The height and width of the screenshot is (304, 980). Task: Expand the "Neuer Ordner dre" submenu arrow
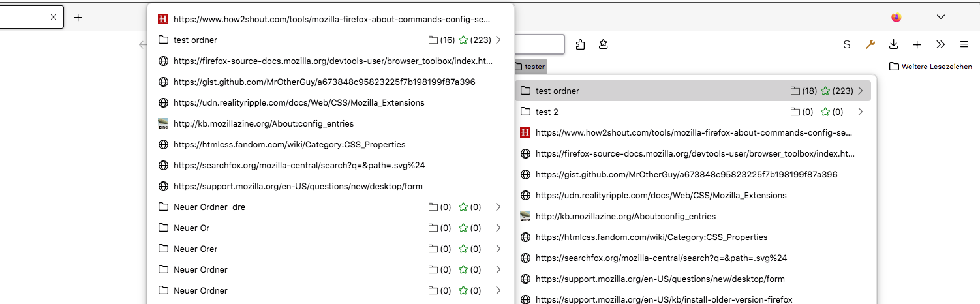tap(498, 207)
